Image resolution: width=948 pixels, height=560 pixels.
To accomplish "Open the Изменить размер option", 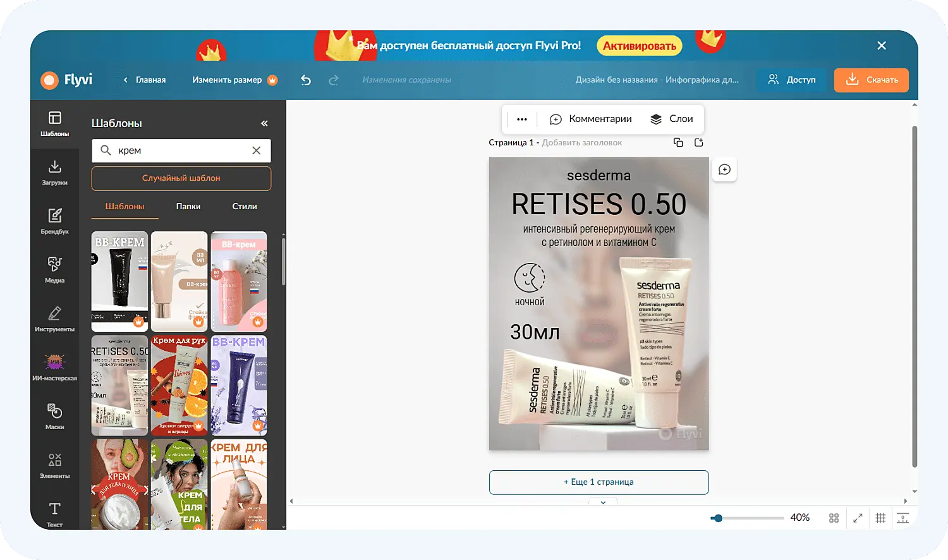I will (x=234, y=80).
